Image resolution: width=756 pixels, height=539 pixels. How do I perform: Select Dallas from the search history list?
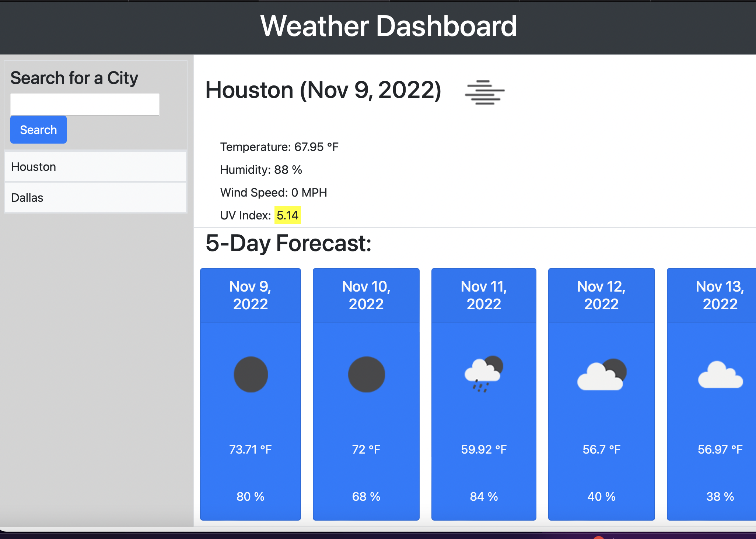pyautogui.click(x=27, y=197)
